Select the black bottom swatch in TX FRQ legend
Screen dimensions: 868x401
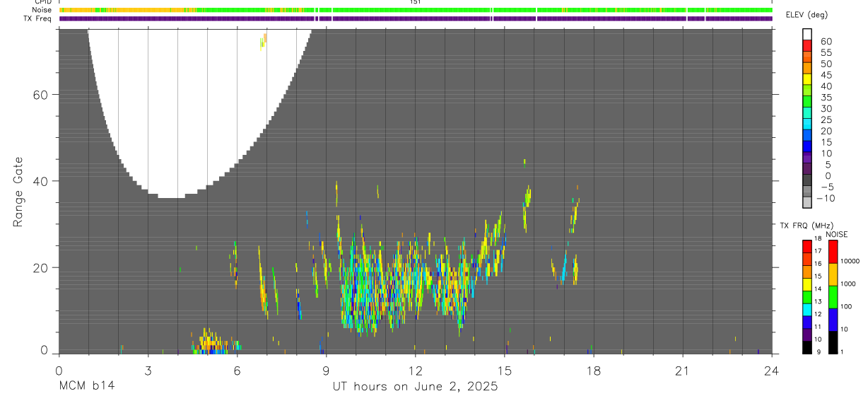(807, 347)
